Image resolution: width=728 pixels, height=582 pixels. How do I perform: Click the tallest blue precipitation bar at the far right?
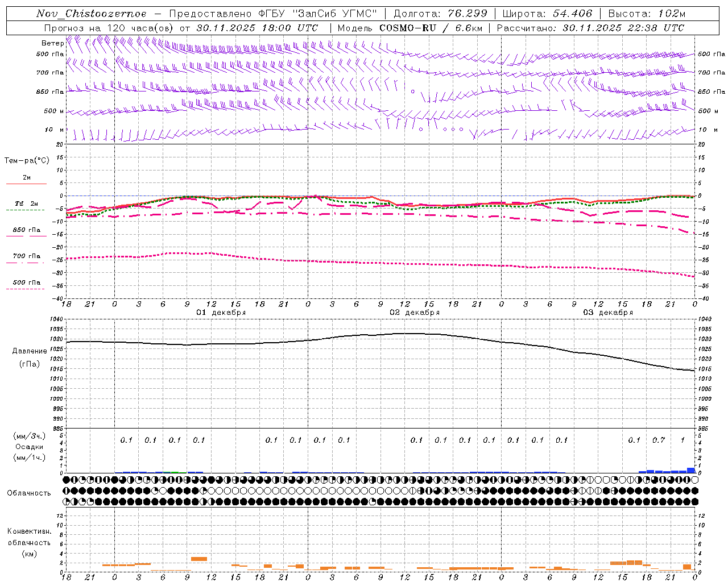click(691, 471)
